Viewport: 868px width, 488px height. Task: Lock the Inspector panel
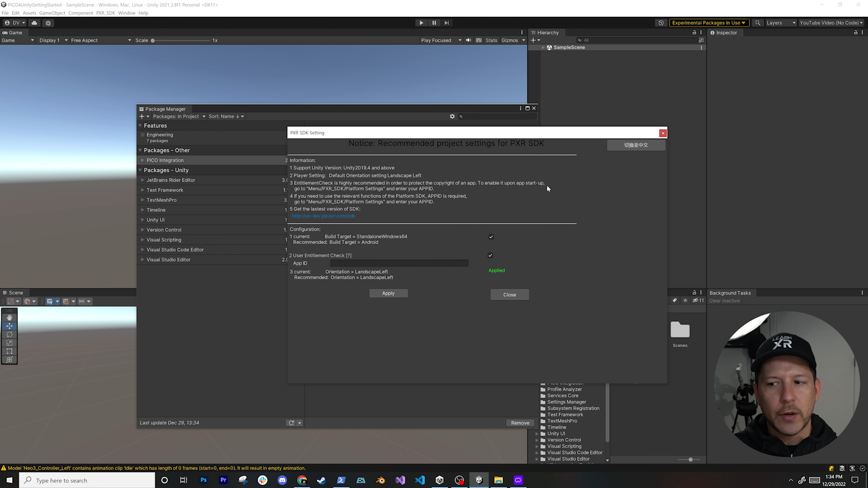(x=856, y=33)
